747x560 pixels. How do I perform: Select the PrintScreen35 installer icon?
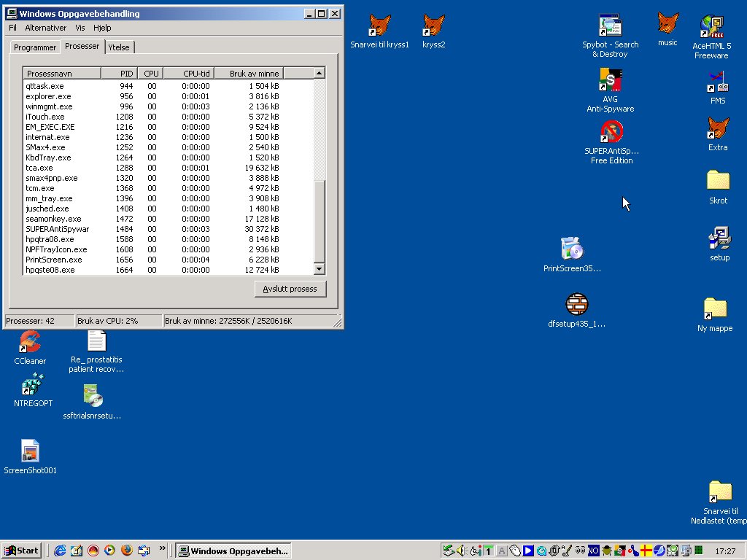pyautogui.click(x=572, y=254)
